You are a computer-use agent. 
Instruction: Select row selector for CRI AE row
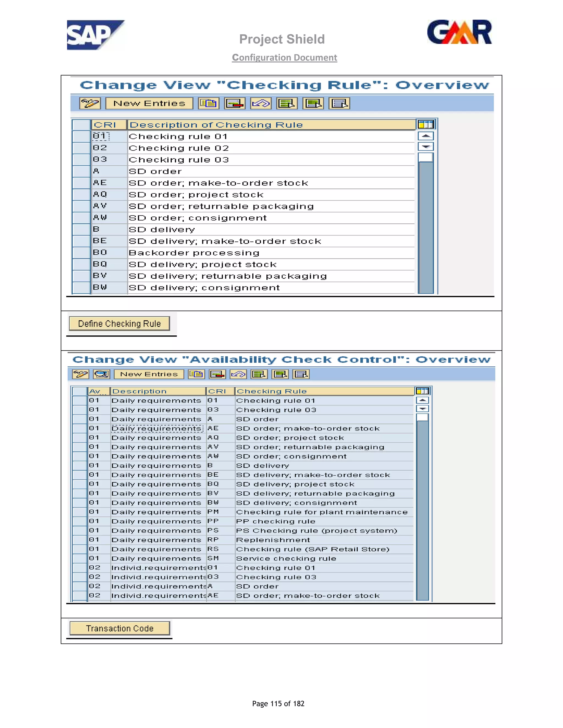(81, 183)
